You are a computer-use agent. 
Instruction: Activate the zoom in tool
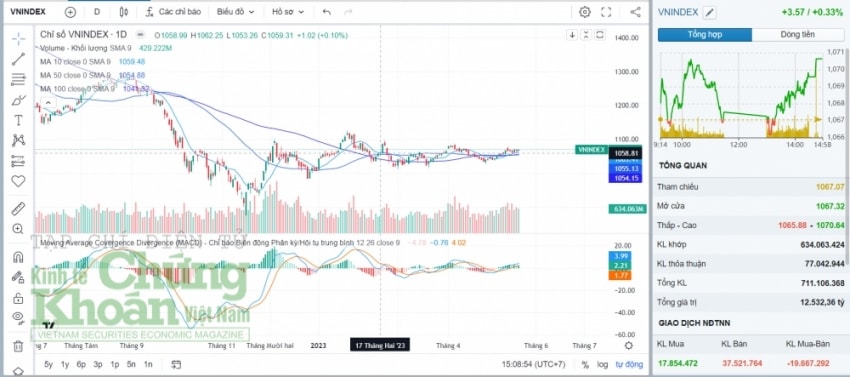(18, 229)
